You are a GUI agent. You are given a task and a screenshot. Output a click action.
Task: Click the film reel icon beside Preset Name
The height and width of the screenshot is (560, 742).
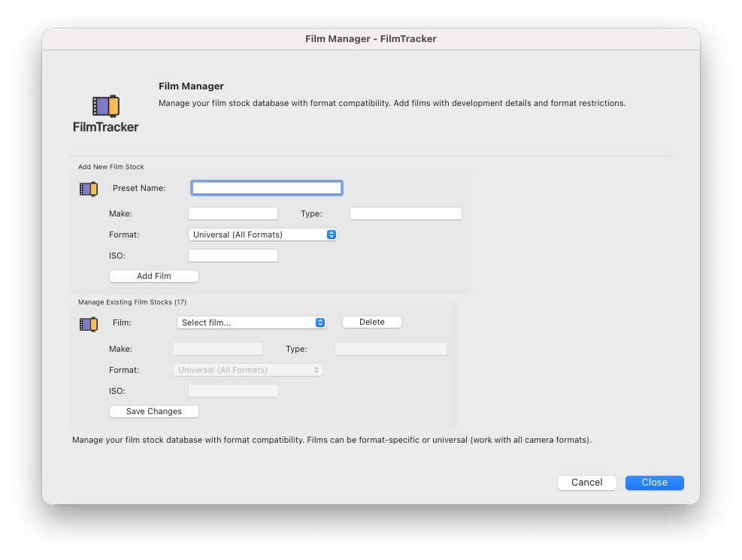click(88, 189)
